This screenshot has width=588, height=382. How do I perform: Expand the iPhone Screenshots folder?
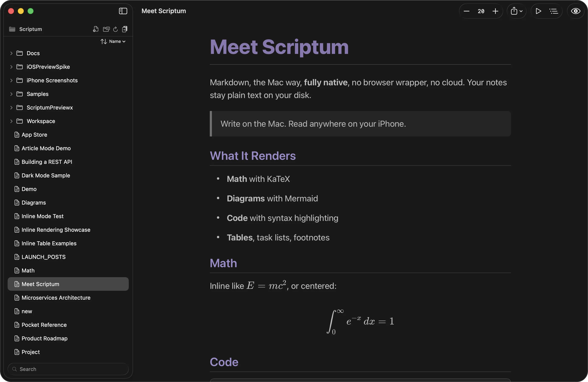click(11, 80)
